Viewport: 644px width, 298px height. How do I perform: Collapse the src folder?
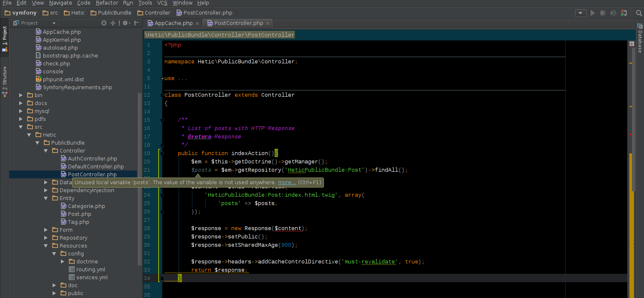point(21,127)
